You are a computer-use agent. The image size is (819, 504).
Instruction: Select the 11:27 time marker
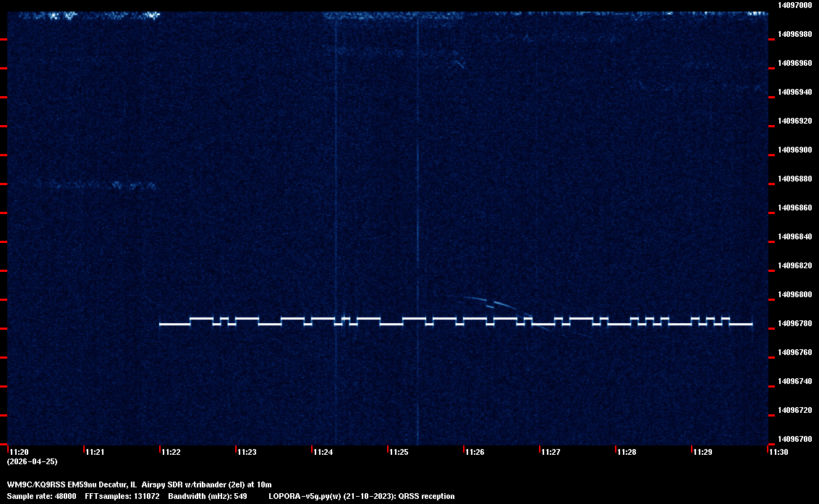coord(551,452)
